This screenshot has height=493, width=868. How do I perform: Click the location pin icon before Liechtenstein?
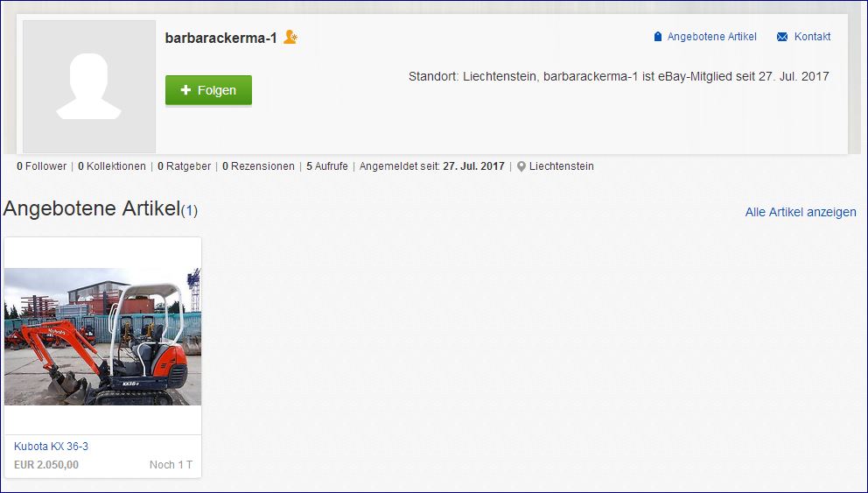click(x=521, y=166)
